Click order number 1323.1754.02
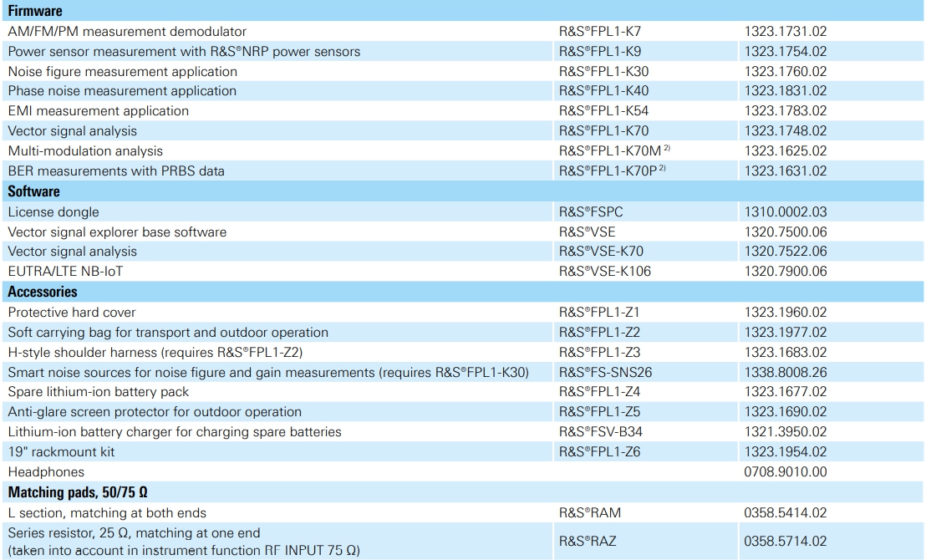Screen dimensions: 926x560 (786, 51)
